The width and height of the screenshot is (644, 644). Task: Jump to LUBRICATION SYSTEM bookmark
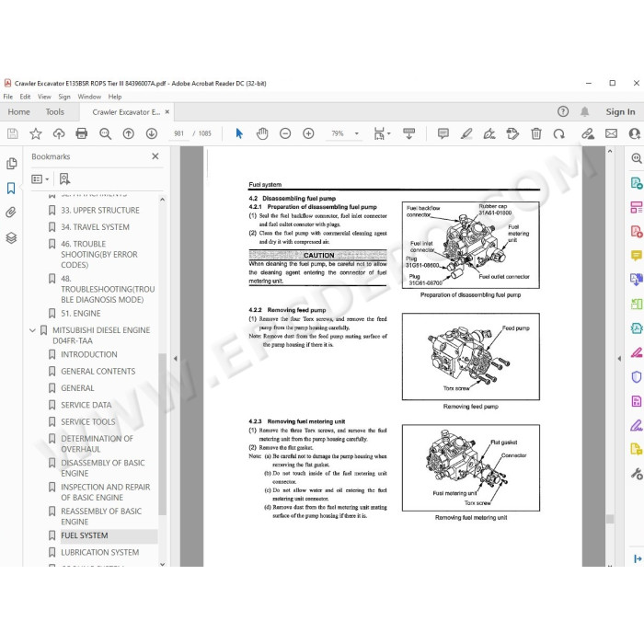click(x=99, y=552)
